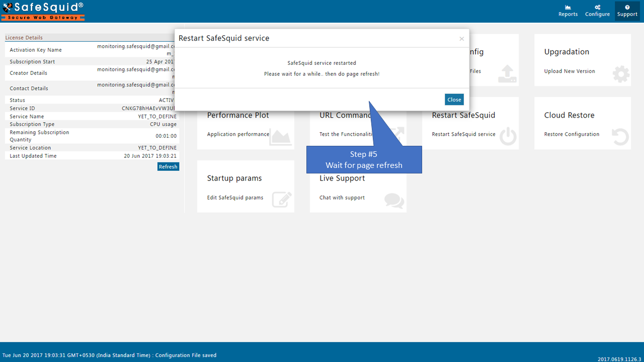Open the Restart SafeSquid card title

click(x=463, y=115)
